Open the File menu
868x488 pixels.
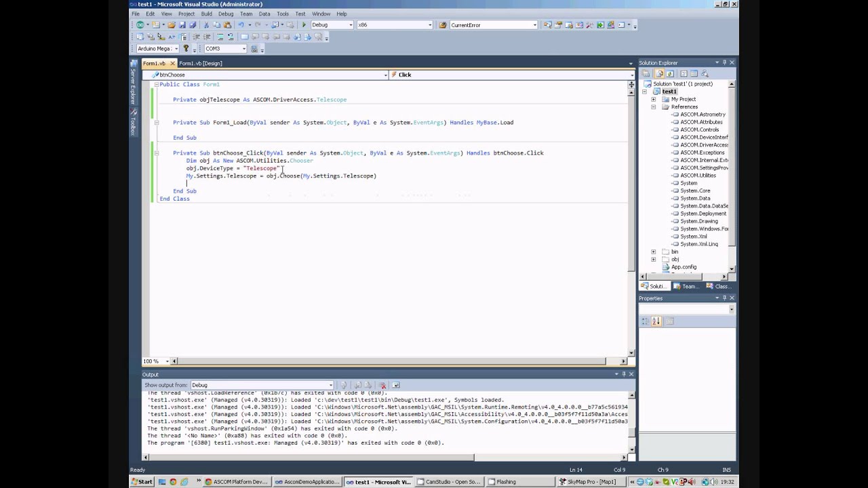136,14
